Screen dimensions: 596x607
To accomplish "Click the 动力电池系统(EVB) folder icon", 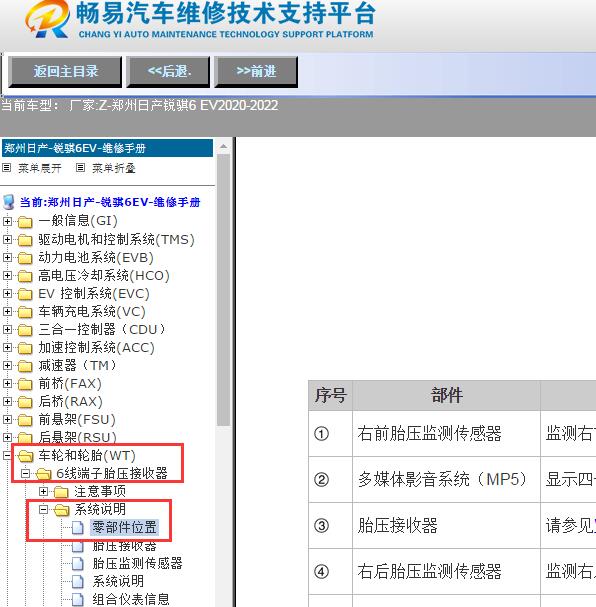I will [x=25, y=258].
